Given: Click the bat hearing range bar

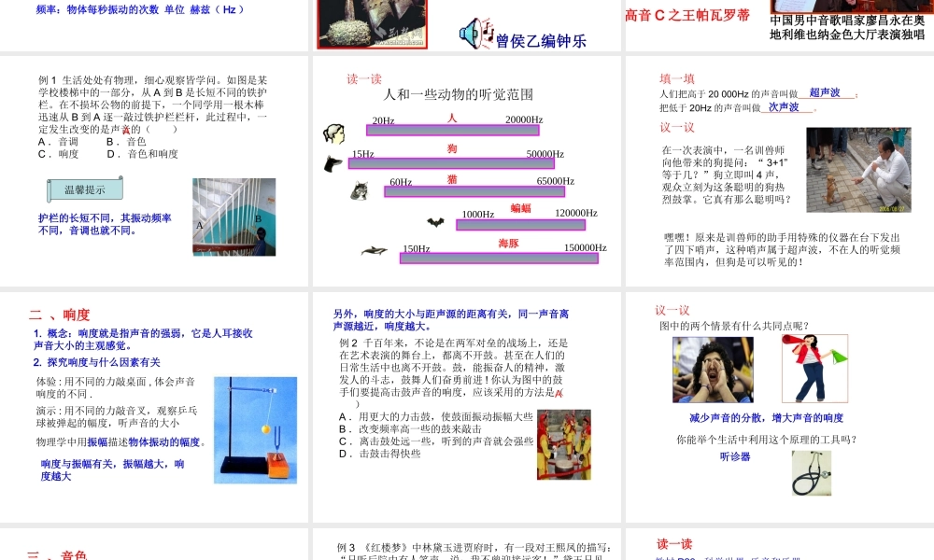Looking at the screenshot, I should click(520, 225).
